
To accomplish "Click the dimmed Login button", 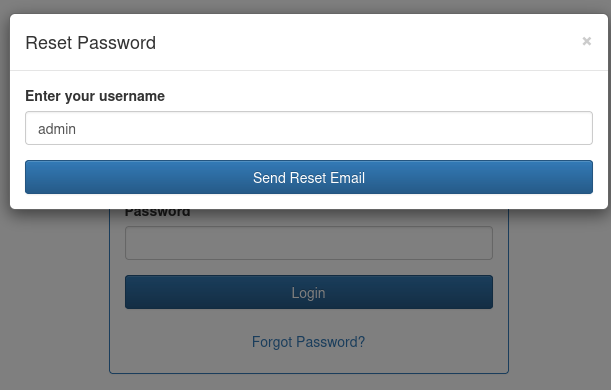I will pyautogui.click(x=309, y=292).
